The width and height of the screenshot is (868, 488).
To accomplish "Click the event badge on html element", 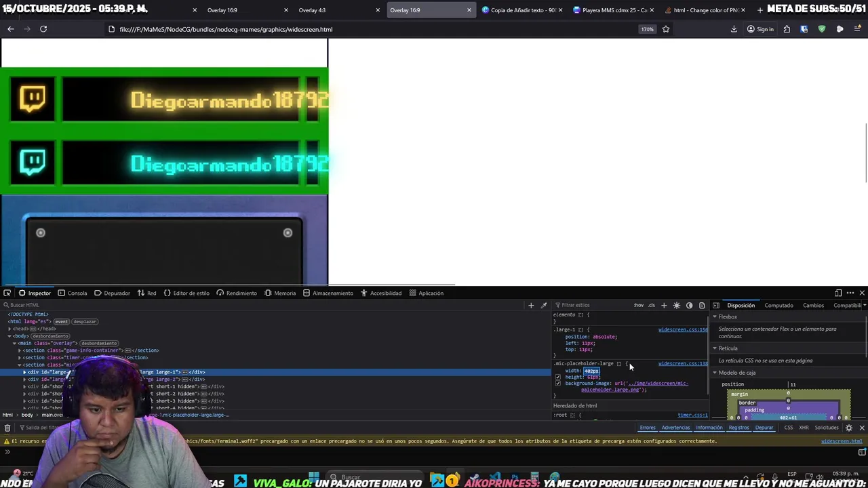I will point(61,321).
